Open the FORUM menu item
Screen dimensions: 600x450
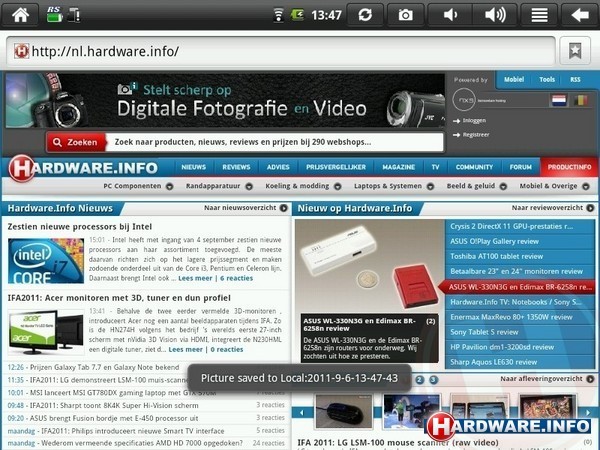point(520,167)
